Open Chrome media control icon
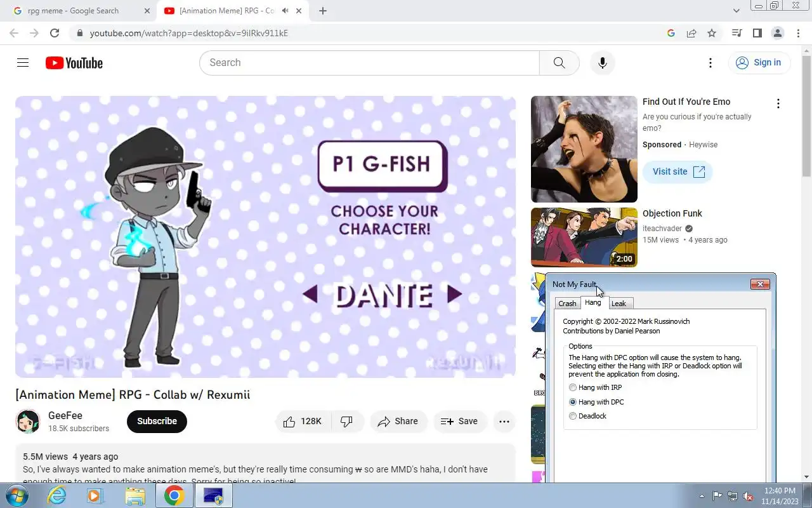 pos(737,33)
